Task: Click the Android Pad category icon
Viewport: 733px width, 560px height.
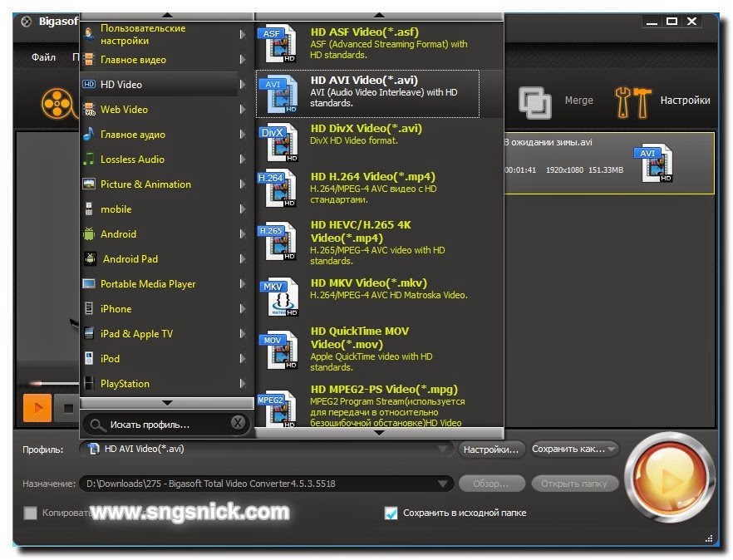Action: [91, 258]
